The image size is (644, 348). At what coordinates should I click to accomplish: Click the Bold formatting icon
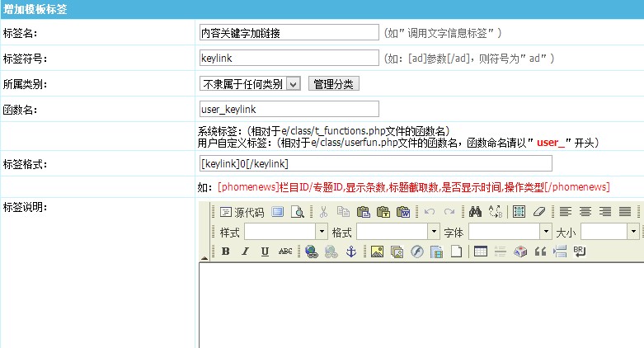click(225, 252)
